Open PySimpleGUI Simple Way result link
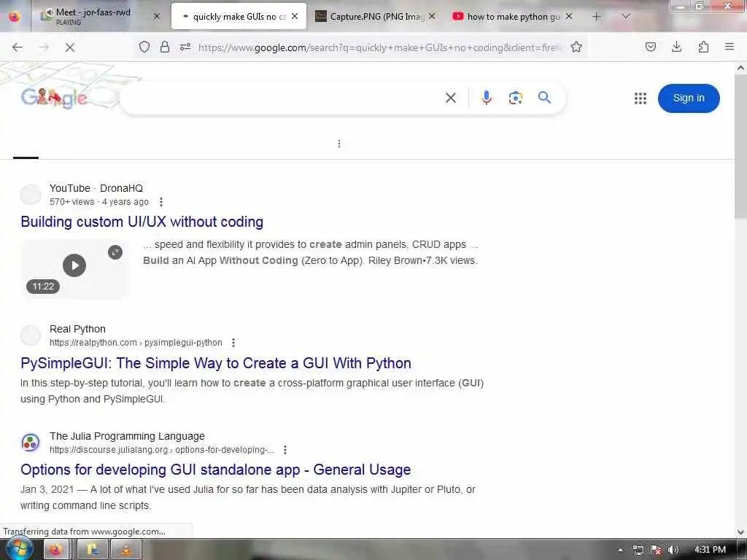The height and width of the screenshot is (560, 747). pos(216,363)
